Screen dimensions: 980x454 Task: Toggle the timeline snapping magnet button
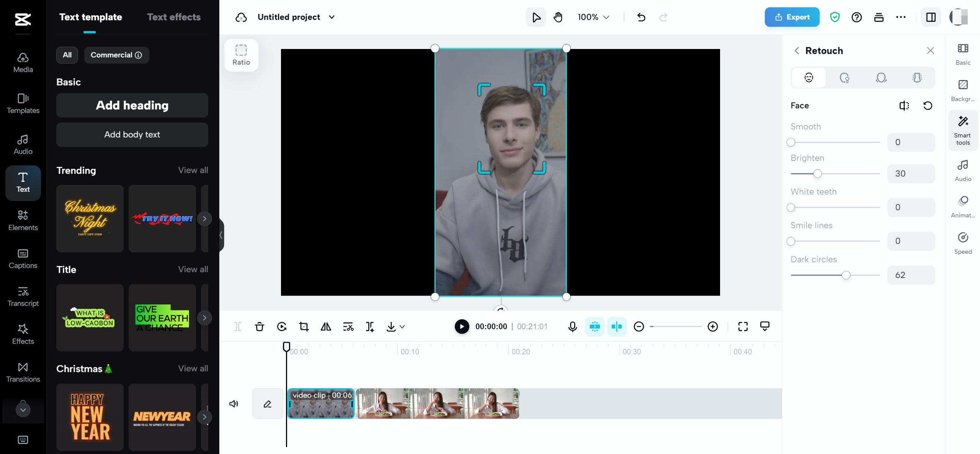click(x=595, y=327)
